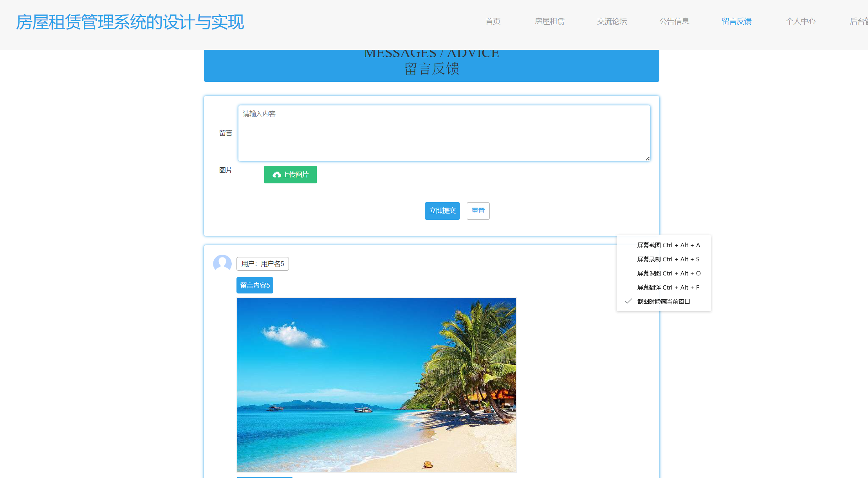This screenshot has width=868, height=478.
Task: Focus the 请输入内容 message textarea
Action: 444,133
